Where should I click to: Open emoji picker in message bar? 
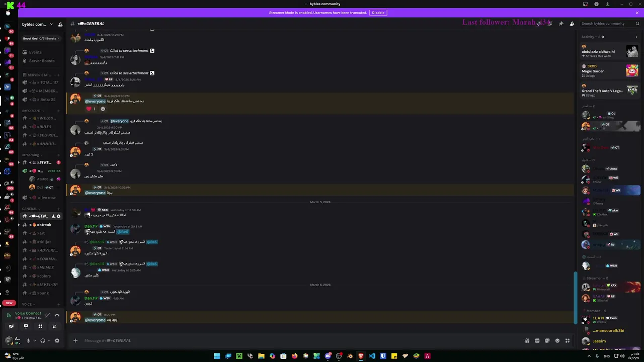[x=557, y=340]
